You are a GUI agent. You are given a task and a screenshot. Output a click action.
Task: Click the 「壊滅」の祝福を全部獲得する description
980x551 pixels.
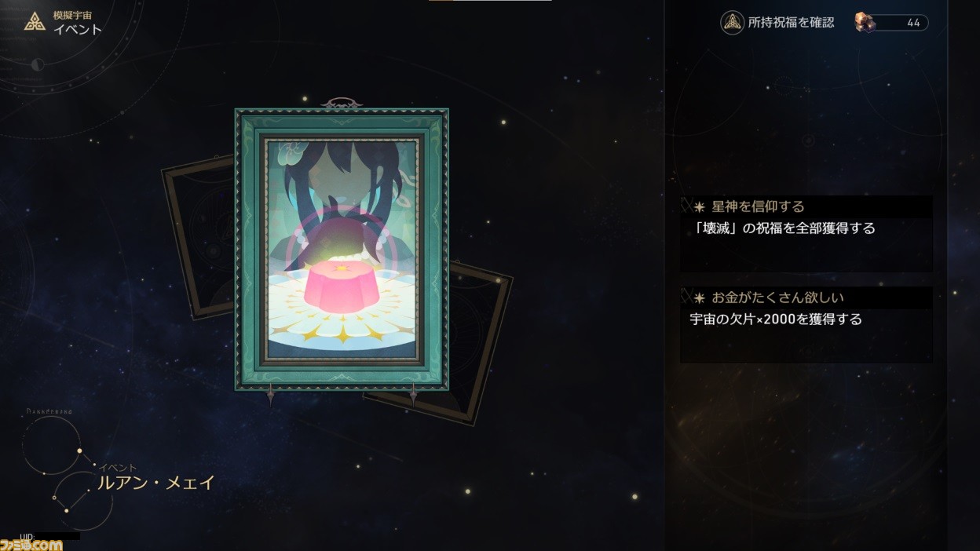point(783,228)
